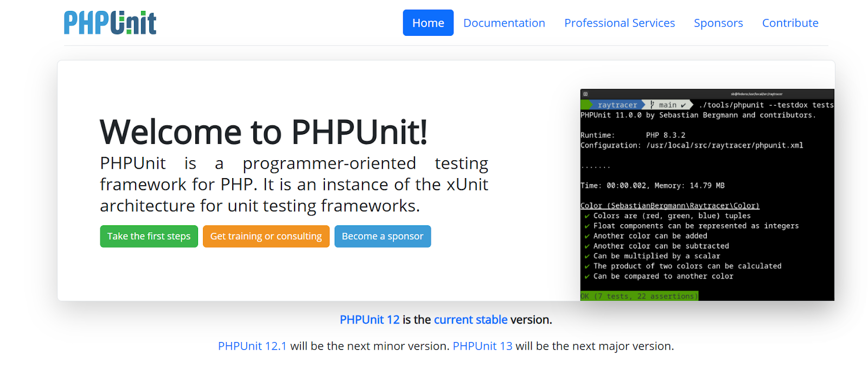Click the PHPUnit description paragraph
Screen dimensions: 868x367
[x=293, y=185]
